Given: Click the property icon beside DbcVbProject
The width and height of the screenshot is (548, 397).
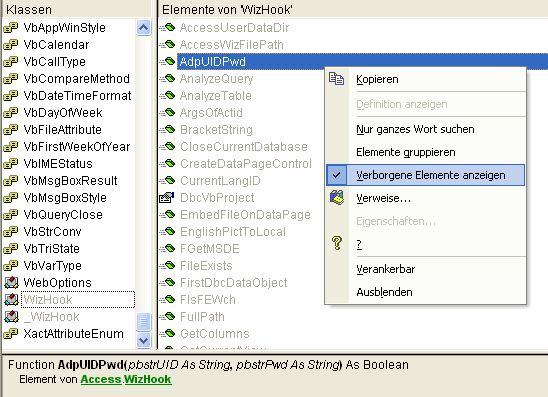Looking at the screenshot, I should (167, 197).
